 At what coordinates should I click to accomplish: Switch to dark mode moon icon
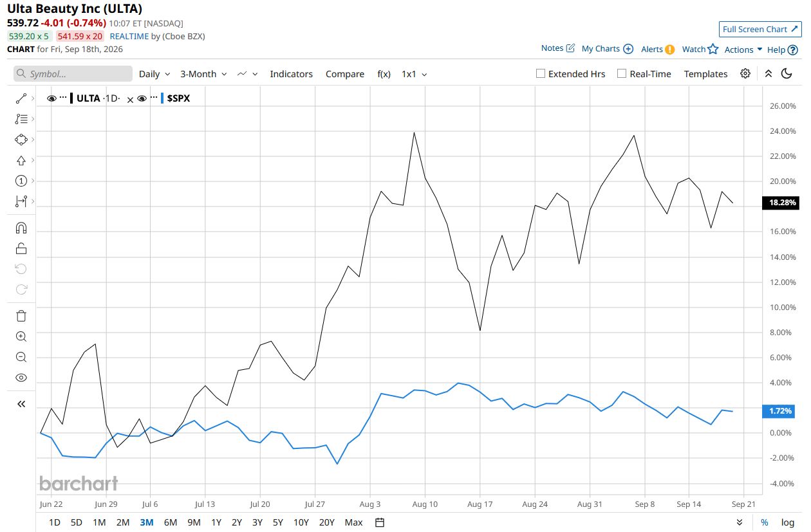click(787, 74)
